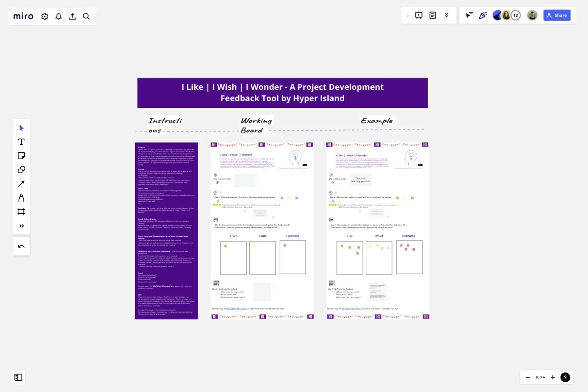The height and width of the screenshot is (392, 588).
Task: Open board search magnifier
Action: point(86,16)
